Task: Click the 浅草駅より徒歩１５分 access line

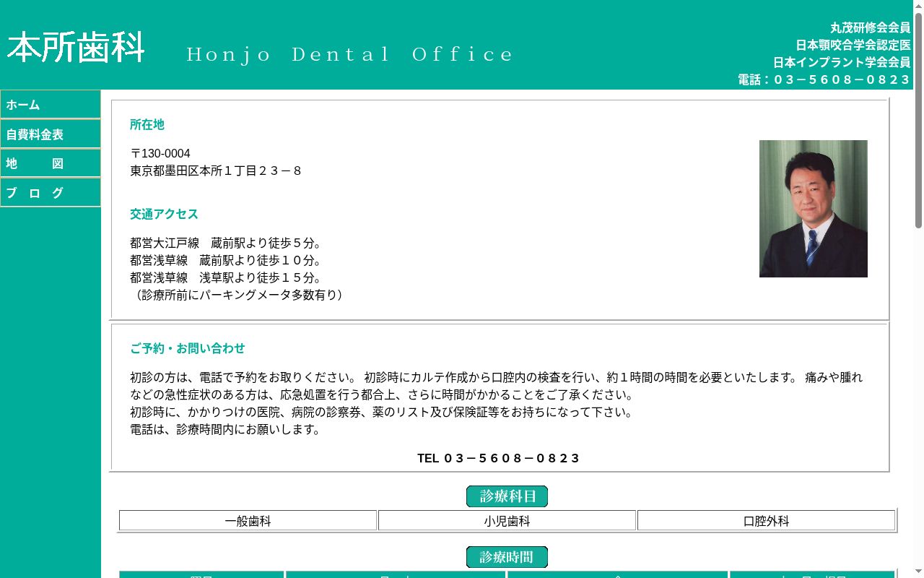Action: (226, 277)
